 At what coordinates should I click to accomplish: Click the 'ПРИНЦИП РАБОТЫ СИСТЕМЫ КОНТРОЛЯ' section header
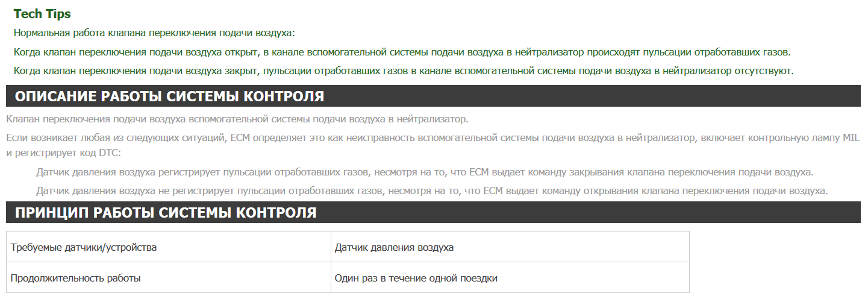(433, 213)
